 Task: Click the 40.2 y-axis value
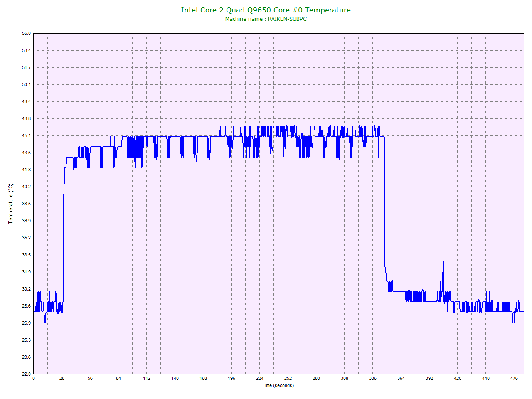click(27, 187)
